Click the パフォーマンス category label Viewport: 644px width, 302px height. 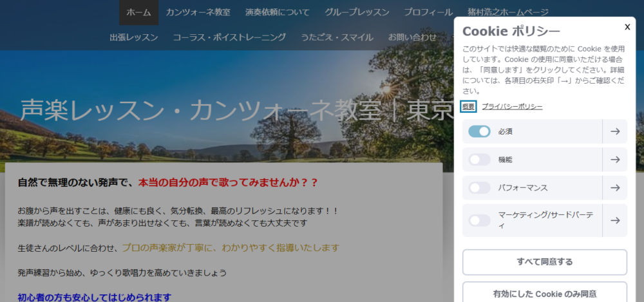point(523,188)
